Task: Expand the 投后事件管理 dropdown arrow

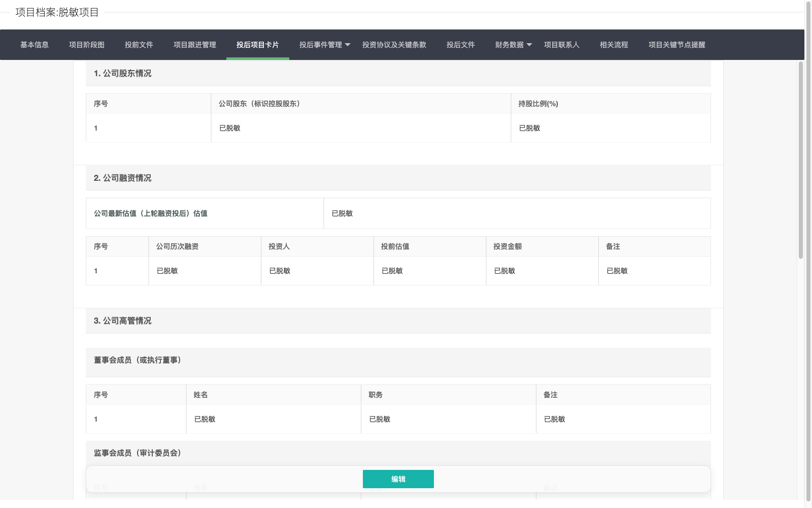Action: (348, 45)
